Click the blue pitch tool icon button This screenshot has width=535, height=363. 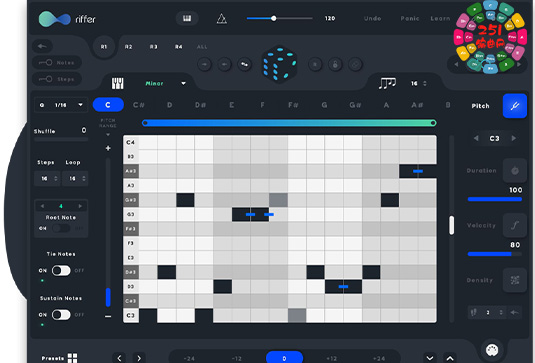point(515,106)
